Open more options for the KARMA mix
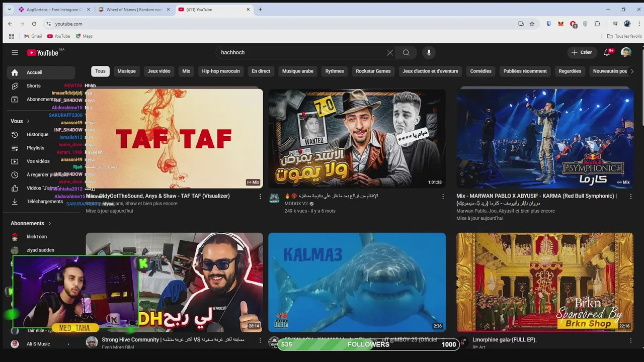Viewport: 644px width, 362px height. 631,196
